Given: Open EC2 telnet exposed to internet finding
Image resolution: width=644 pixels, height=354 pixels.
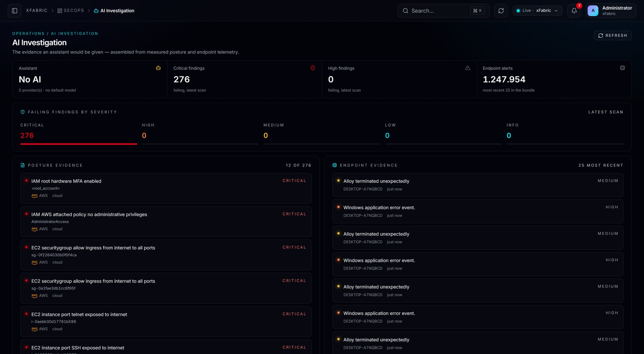Looking at the screenshot, I should point(166,322).
